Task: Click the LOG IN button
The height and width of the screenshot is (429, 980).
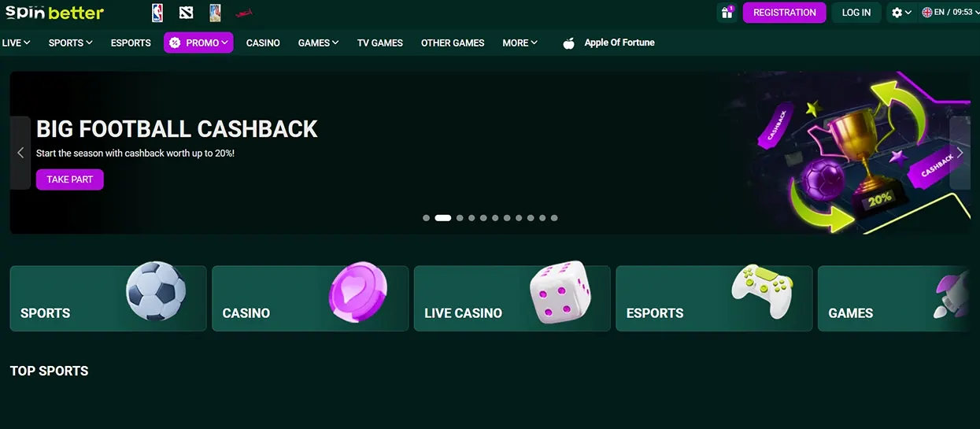Action: pyautogui.click(x=856, y=13)
